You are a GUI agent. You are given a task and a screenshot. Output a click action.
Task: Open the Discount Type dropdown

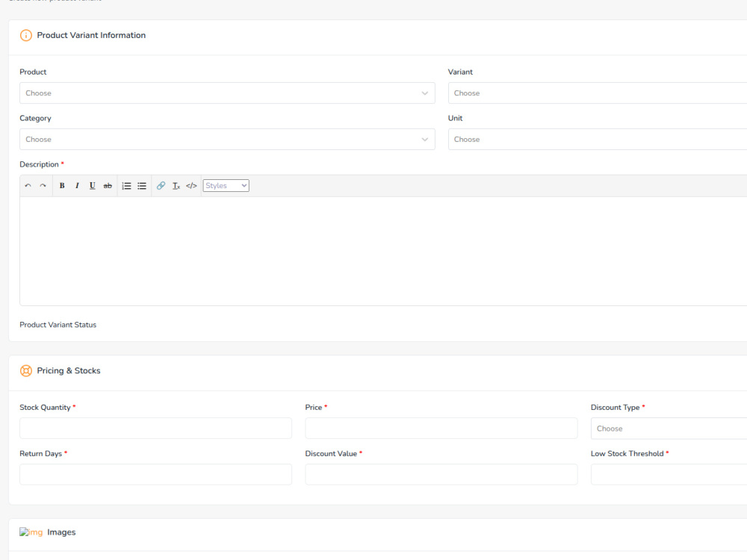click(x=669, y=428)
